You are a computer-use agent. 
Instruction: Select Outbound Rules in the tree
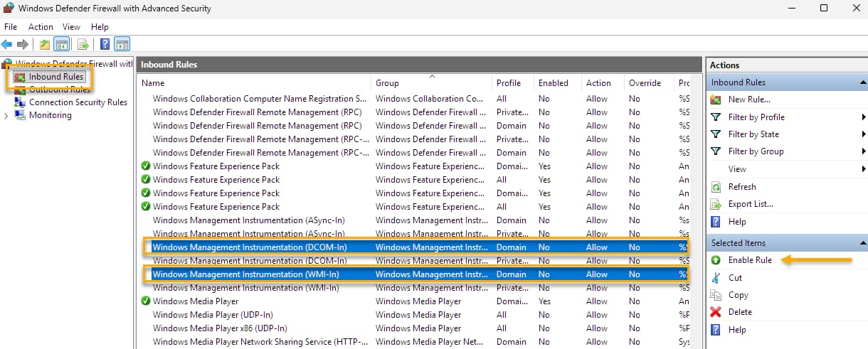point(60,90)
